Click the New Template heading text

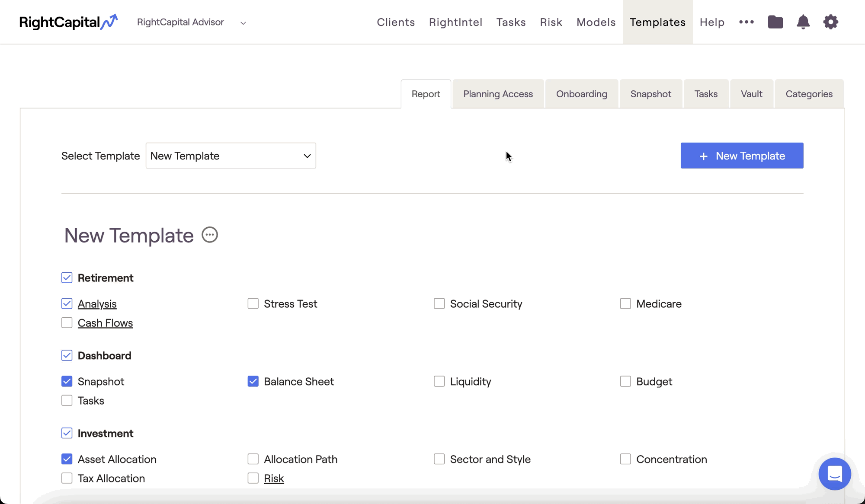tap(129, 236)
